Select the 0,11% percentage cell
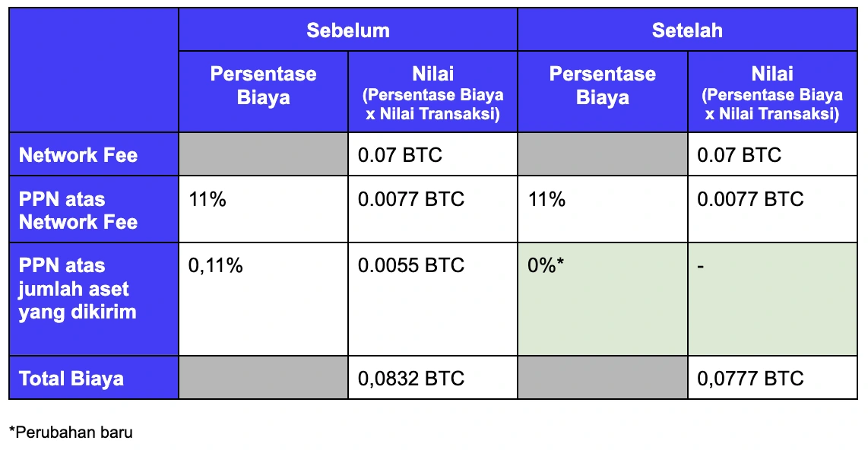Viewport: 868px width, 450px height. pyautogui.click(x=263, y=299)
